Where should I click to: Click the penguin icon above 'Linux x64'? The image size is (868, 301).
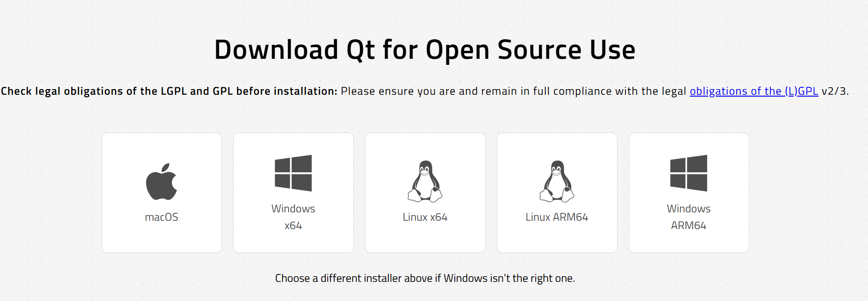(425, 182)
